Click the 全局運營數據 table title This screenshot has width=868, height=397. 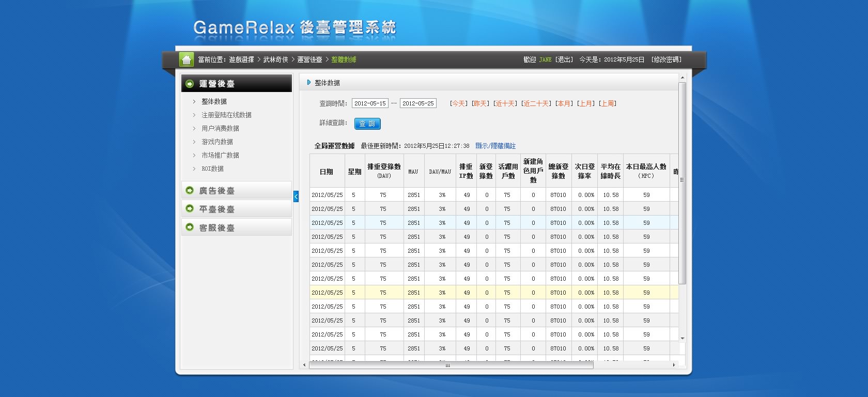tap(334, 146)
